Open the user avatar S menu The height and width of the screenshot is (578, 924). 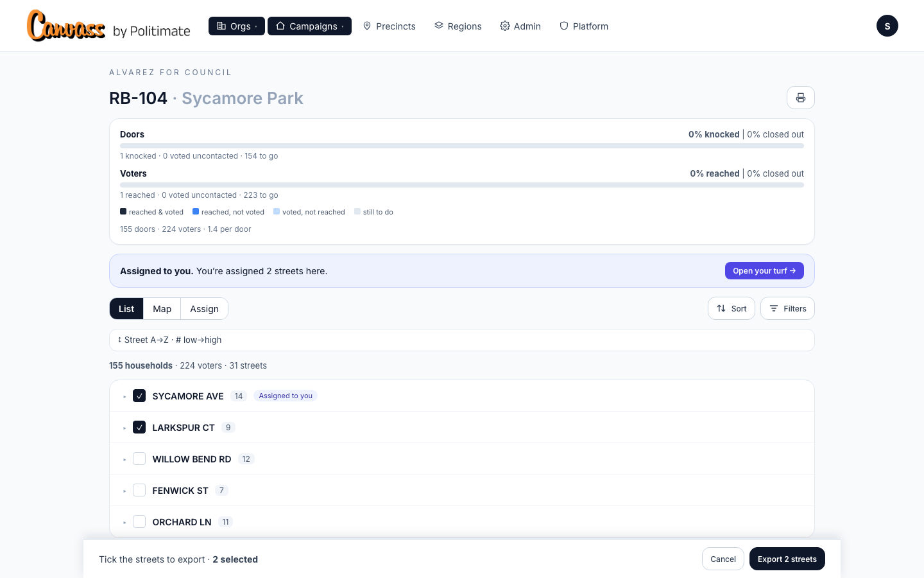(x=887, y=26)
